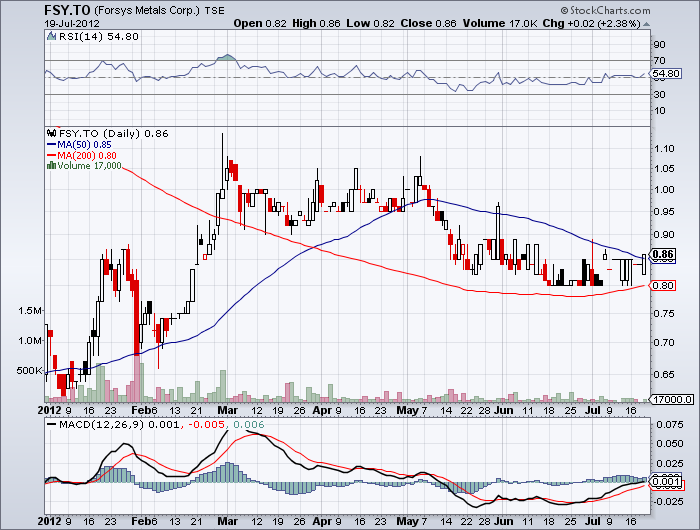
Task: Click the RSI indicator icon beside RSI(14)
Action: pyautogui.click(x=52, y=36)
